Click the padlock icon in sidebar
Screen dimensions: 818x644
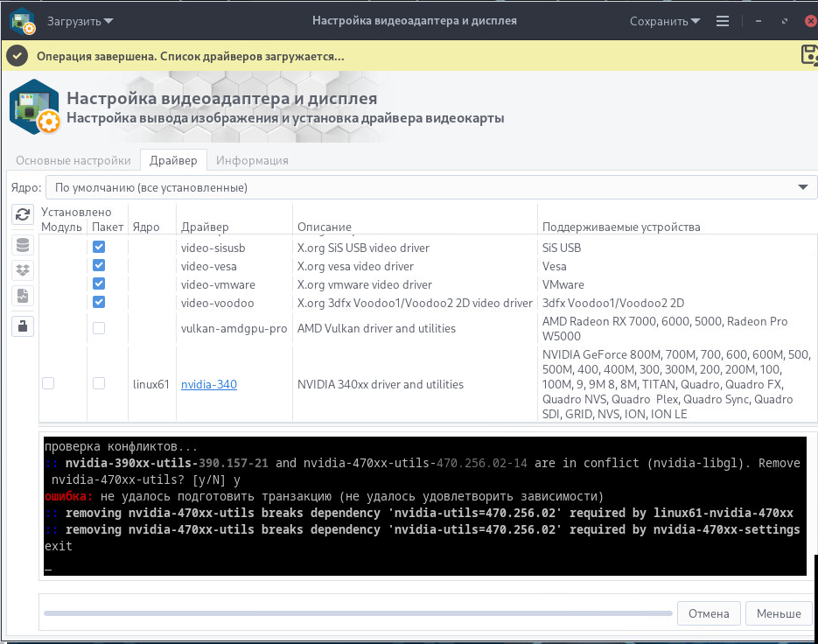[23, 326]
